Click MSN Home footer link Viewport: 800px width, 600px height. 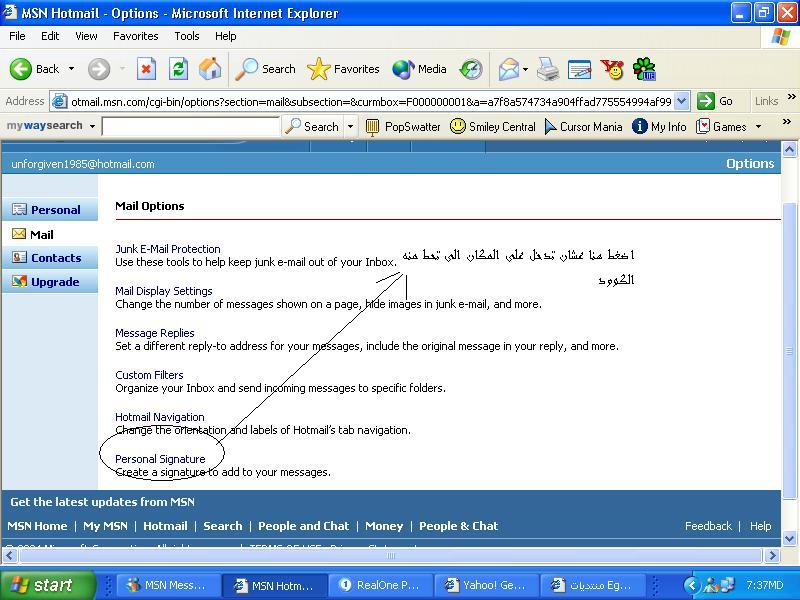(37, 526)
